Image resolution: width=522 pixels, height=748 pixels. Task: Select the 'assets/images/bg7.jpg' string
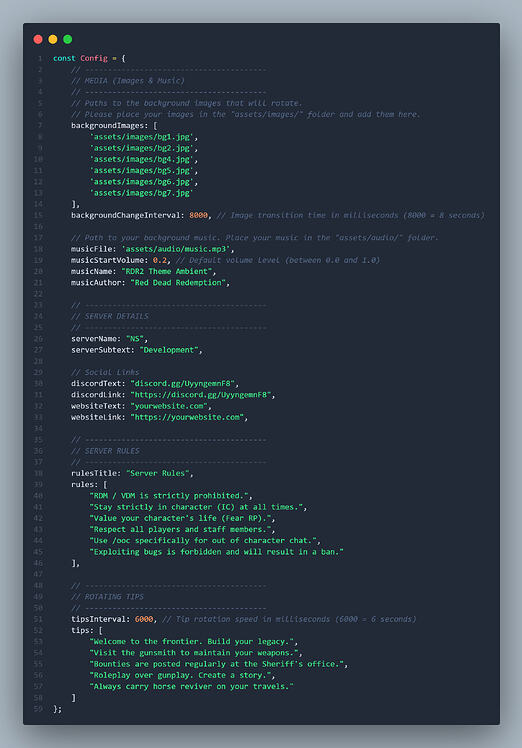141,193
